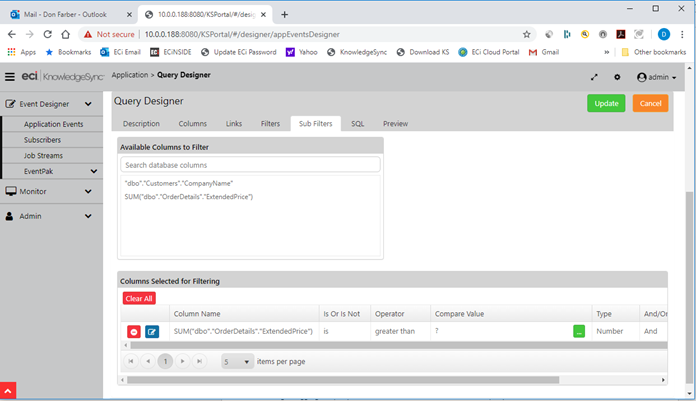Select the Sub Filters tab
The image size is (696, 401).
(316, 123)
